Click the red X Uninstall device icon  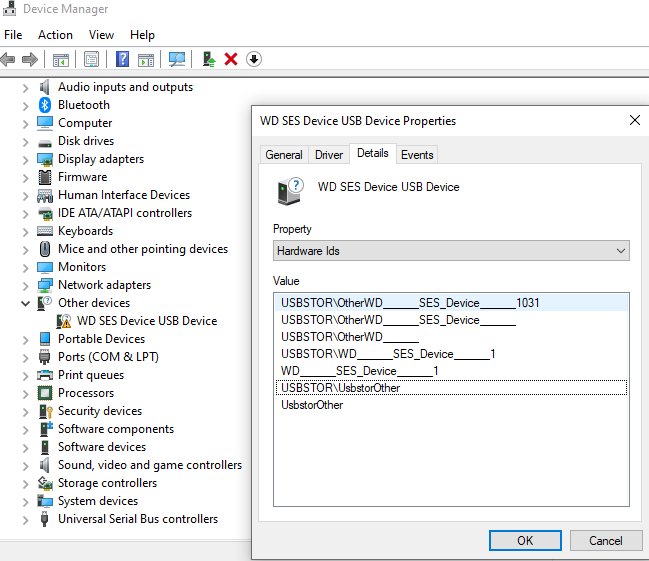[x=231, y=59]
